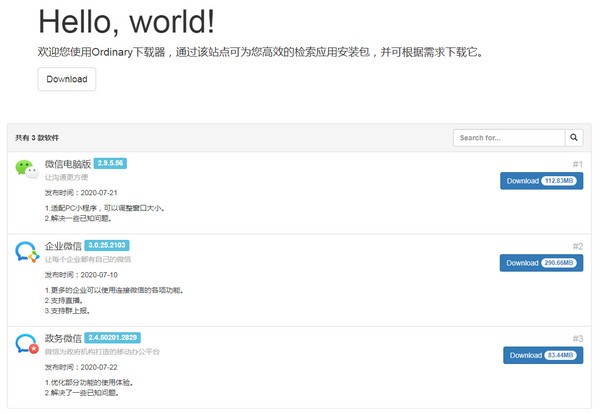Focus the 'Search for...' input field
The width and height of the screenshot is (600, 414).
click(509, 138)
